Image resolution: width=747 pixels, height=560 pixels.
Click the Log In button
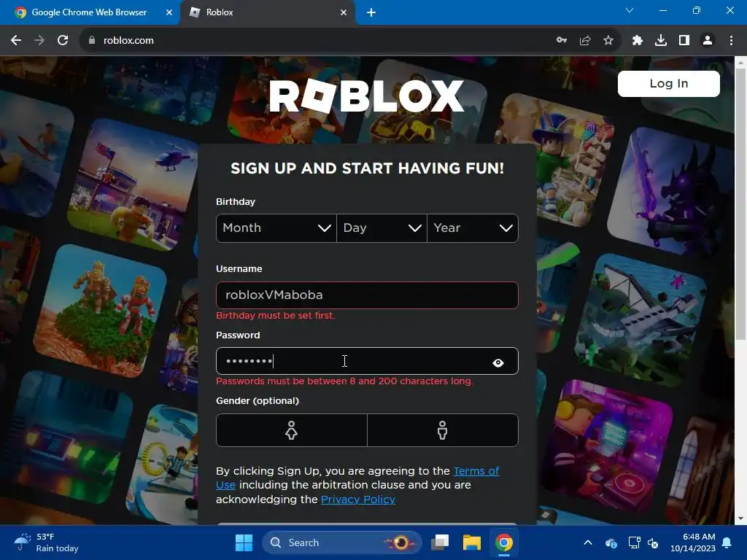click(668, 84)
